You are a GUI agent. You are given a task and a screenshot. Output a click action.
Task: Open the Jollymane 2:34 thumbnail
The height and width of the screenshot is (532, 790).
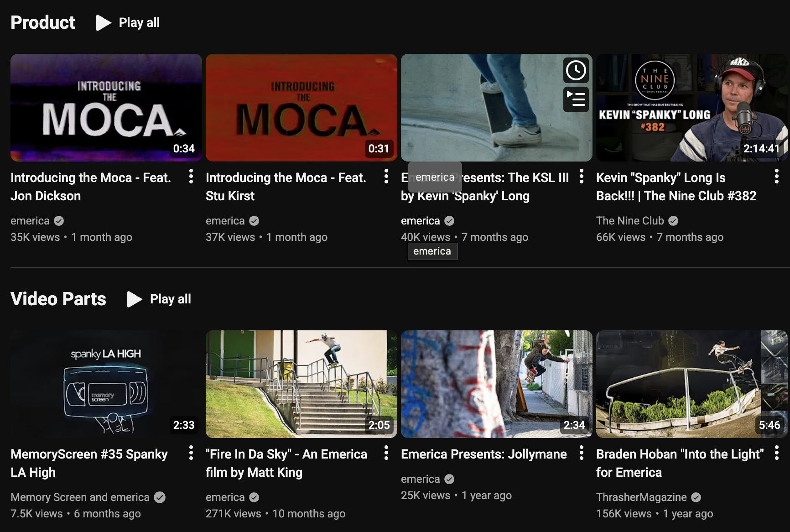pyautogui.click(x=497, y=384)
